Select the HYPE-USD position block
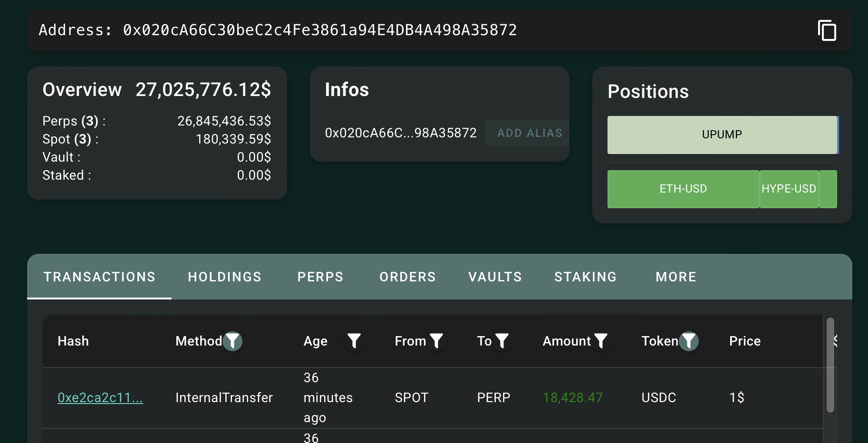 pos(789,189)
